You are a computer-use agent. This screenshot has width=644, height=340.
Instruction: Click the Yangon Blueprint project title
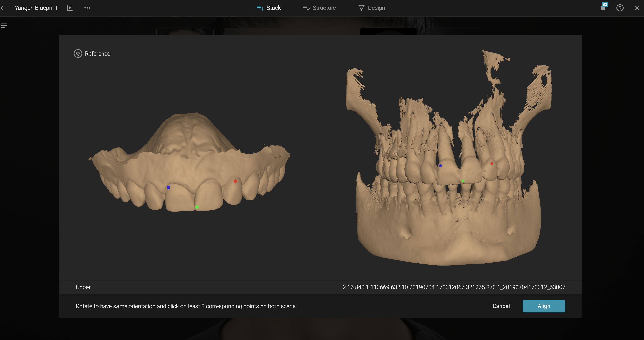(36, 8)
